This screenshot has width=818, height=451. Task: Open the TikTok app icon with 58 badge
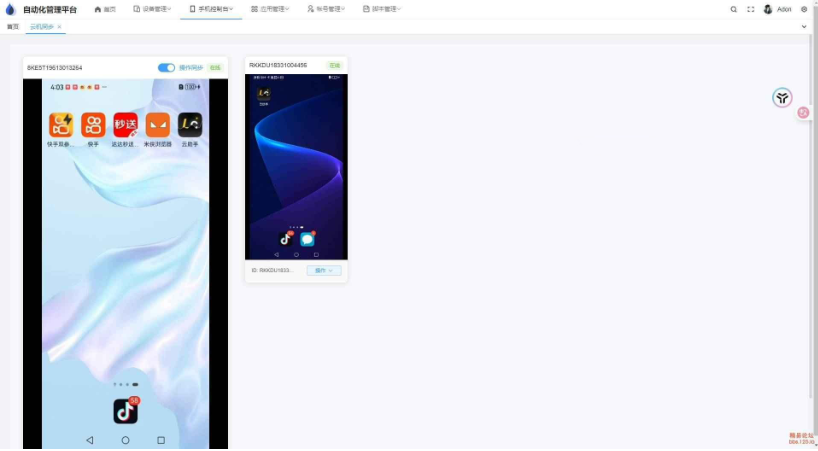pyautogui.click(x=126, y=411)
